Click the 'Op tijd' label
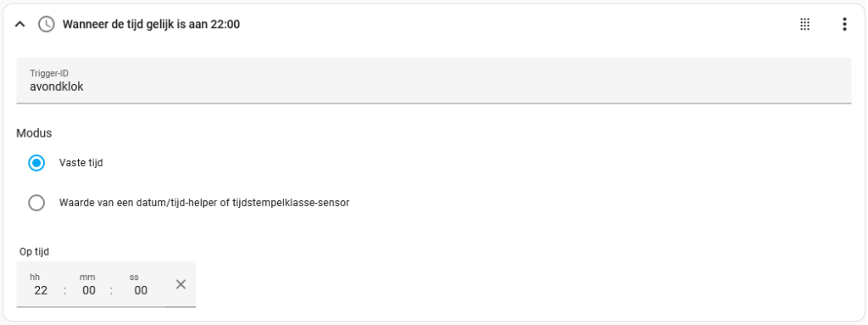 pos(34,252)
